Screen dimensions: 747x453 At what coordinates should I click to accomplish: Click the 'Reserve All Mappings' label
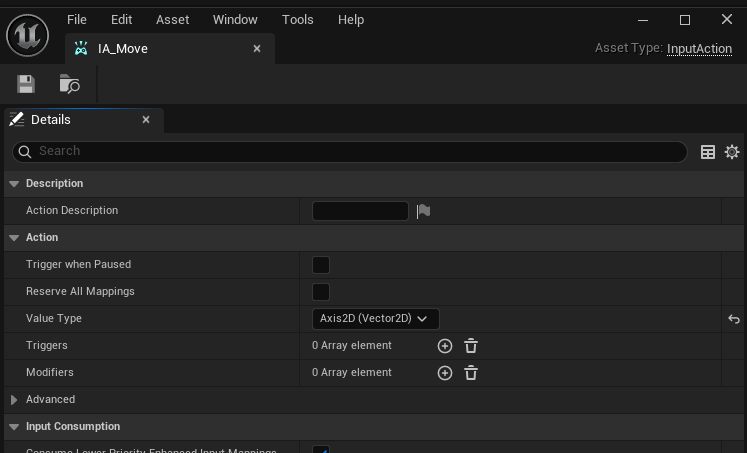pos(80,292)
